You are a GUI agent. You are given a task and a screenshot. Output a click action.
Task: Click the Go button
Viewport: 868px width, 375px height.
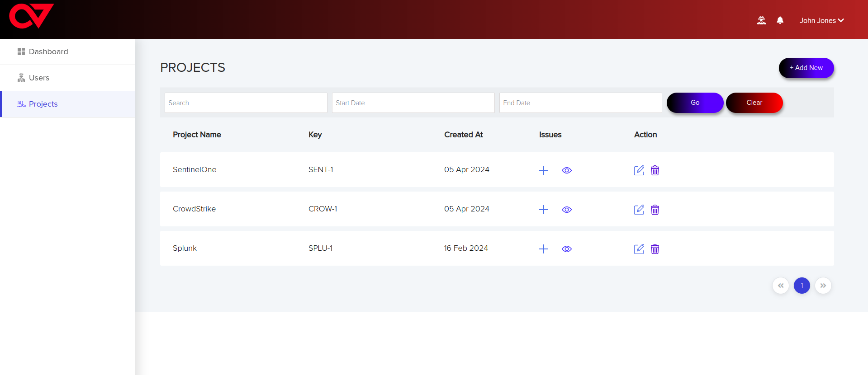(695, 103)
